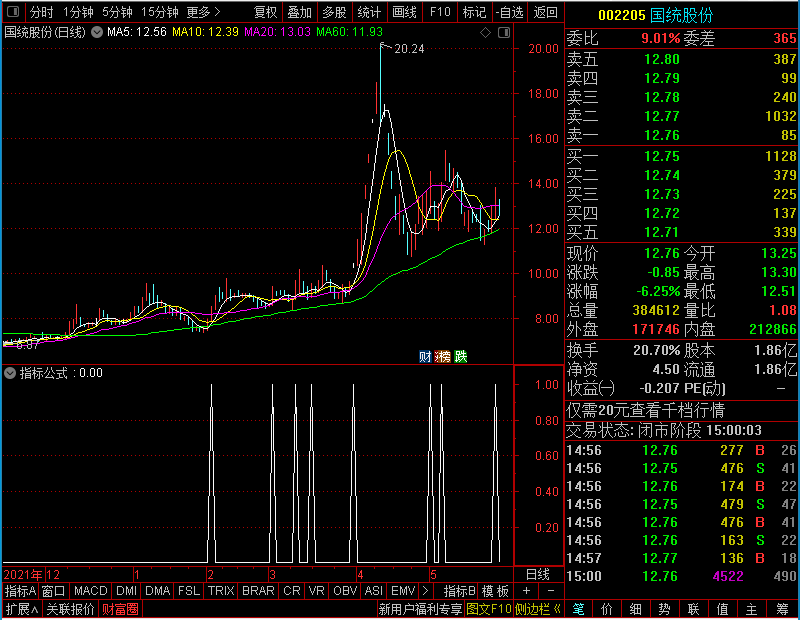Screen dimensions: 800x620
Task: Open the 复权 adjustment option
Action: (265, 12)
